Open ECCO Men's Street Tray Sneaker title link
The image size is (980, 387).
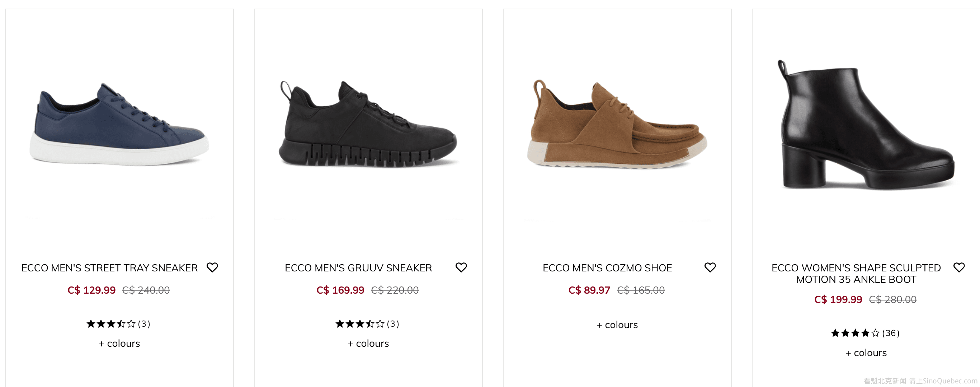[109, 268]
